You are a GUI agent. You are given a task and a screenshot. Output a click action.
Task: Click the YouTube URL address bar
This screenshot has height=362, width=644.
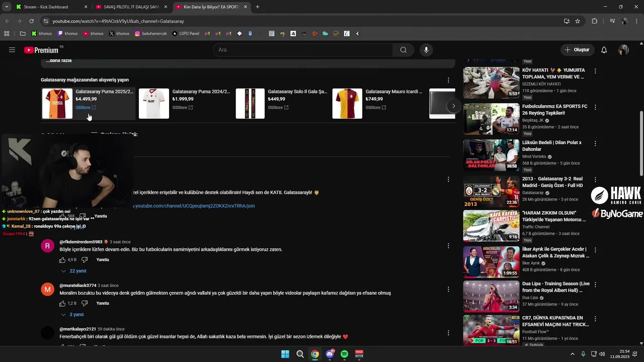(x=302, y=21)
